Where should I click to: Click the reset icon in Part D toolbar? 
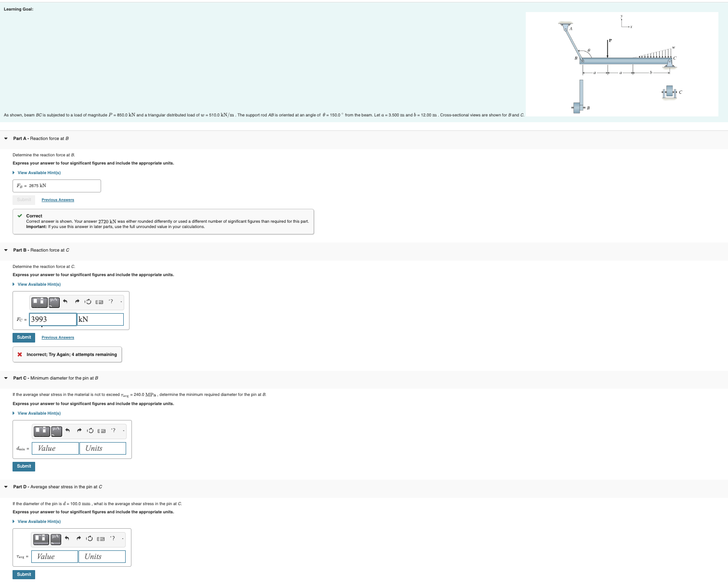pos(90,539)
